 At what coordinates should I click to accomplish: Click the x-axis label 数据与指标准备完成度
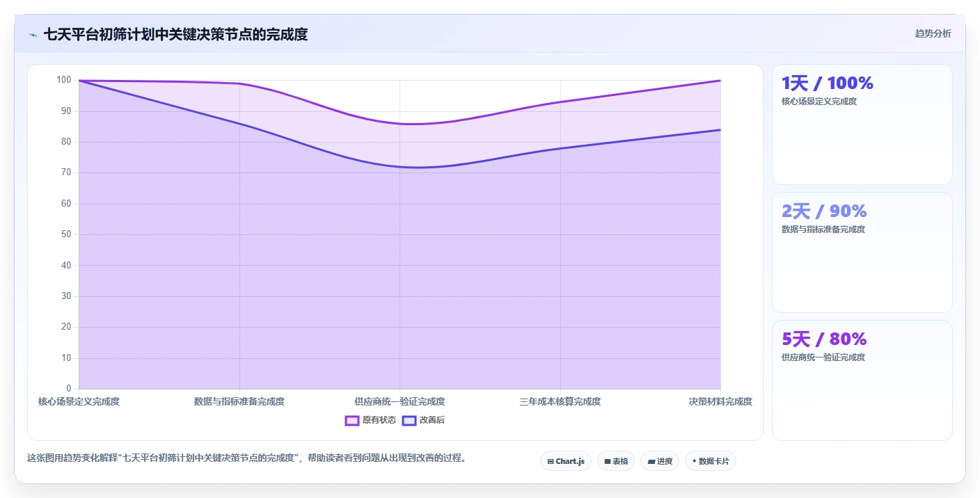[x=239, y=402]
